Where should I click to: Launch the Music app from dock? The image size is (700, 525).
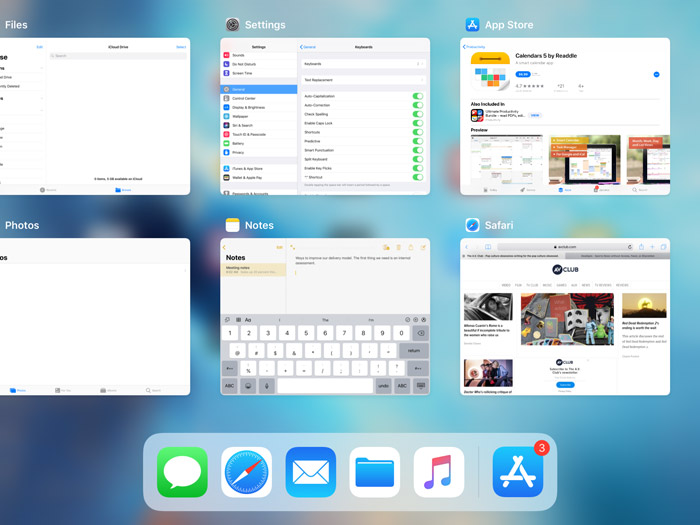(438, 472)
